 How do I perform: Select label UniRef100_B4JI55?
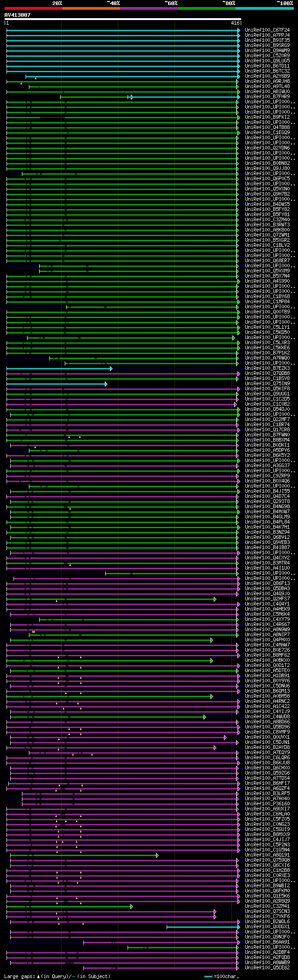[x=267, y=491]
